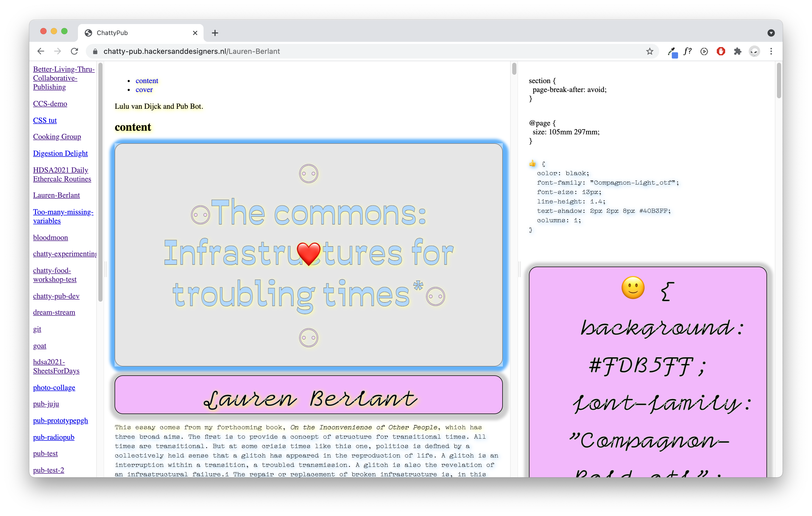Image resolution: width=812 pixels, height=516 pixels.
Task: Click the profile avatar icon
Action: coord(754,51)
